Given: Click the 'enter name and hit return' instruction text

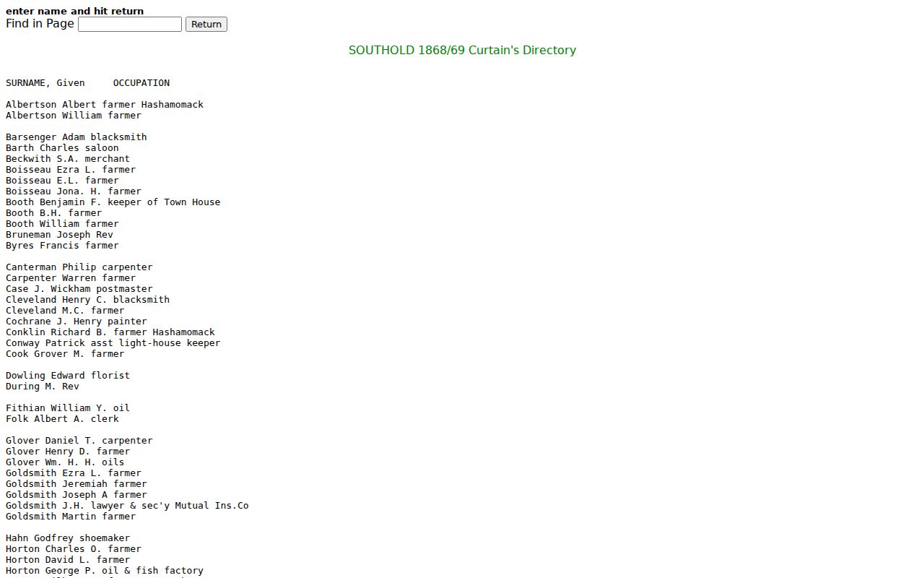Looking at the screenshot, I should tap(74, 11).
